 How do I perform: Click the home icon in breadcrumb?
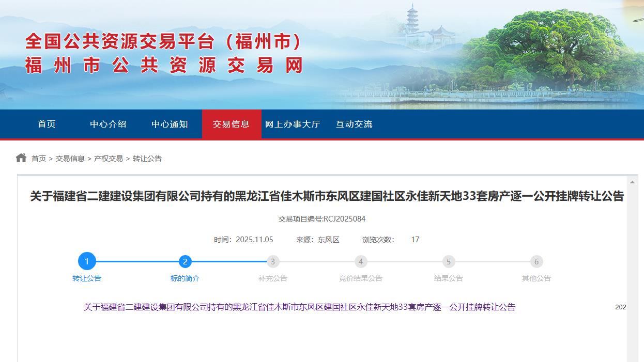(x=21, y=158)
